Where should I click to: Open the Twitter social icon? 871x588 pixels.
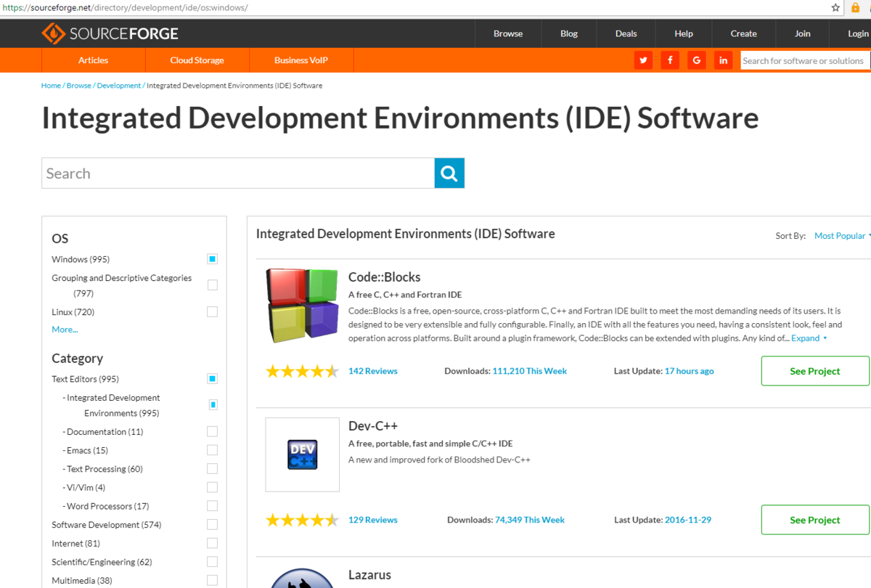click(643, 60)
